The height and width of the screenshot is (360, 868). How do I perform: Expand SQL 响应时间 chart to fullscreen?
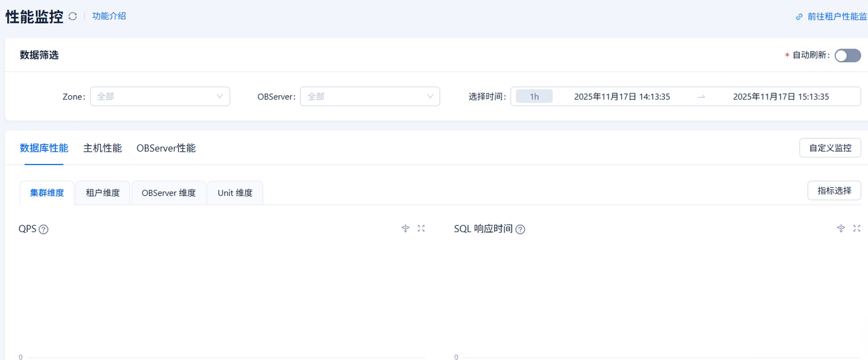[857, 228]
